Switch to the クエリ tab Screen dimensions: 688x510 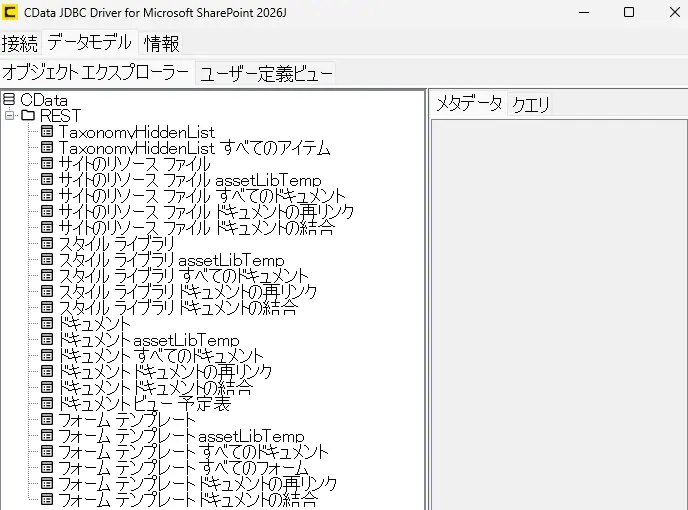pyautogui.click(x=530, y=105)
